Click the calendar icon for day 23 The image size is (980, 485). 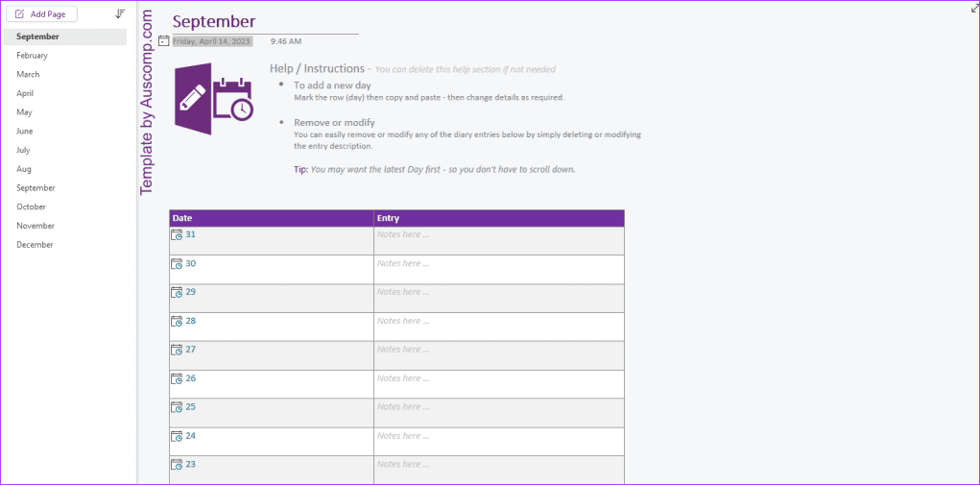(x=177, y=465)
